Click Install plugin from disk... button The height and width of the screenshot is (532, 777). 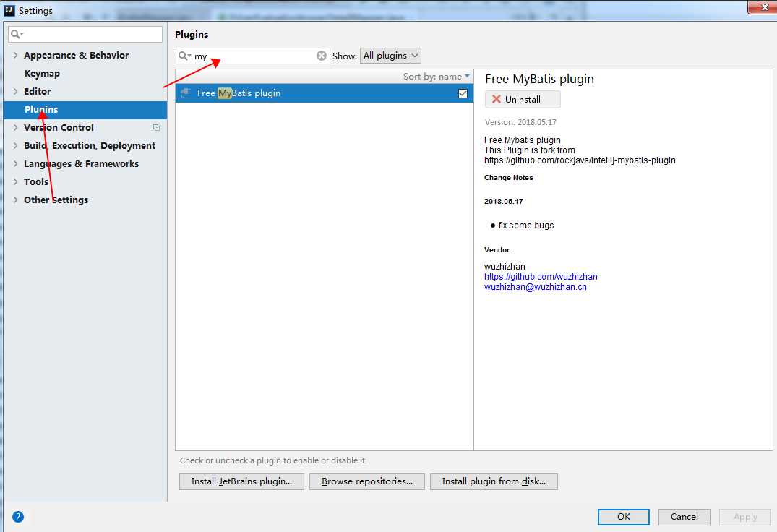pyautogui.click(x=494, y=481)
